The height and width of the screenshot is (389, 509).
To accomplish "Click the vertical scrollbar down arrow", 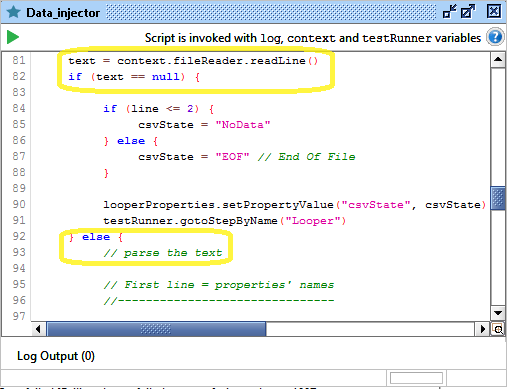I will 498,313.
